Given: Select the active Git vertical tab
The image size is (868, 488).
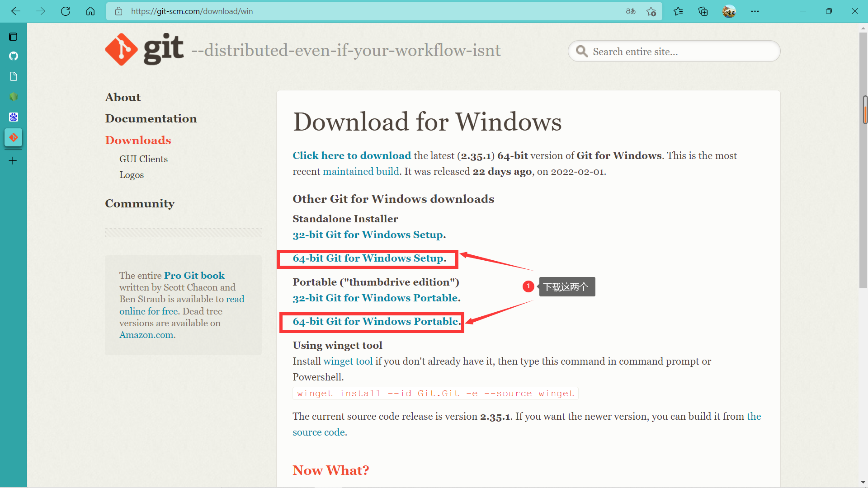Looking at the screenshot, I should [13, 137].
